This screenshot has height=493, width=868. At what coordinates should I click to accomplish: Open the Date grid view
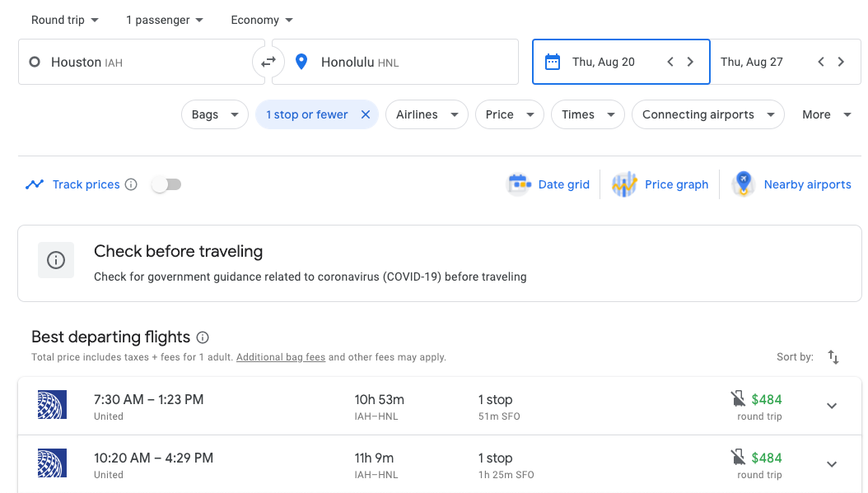coord(549,184)
